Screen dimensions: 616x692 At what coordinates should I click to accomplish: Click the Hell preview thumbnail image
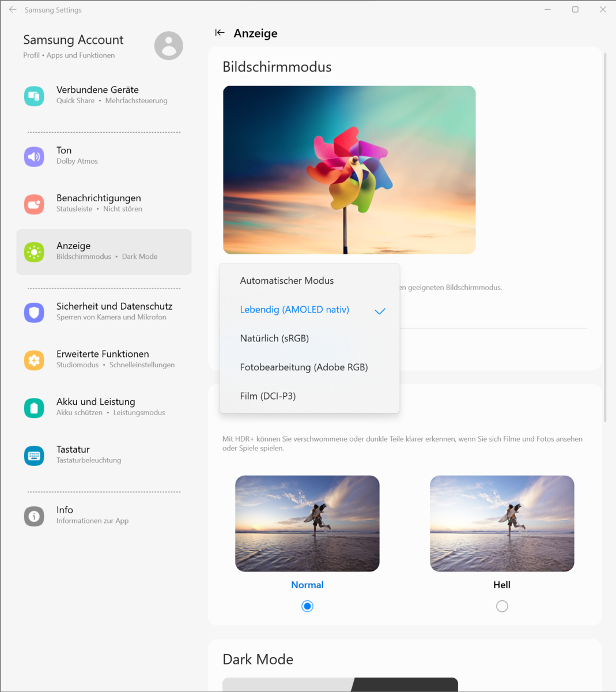click(x=502, y=524)
